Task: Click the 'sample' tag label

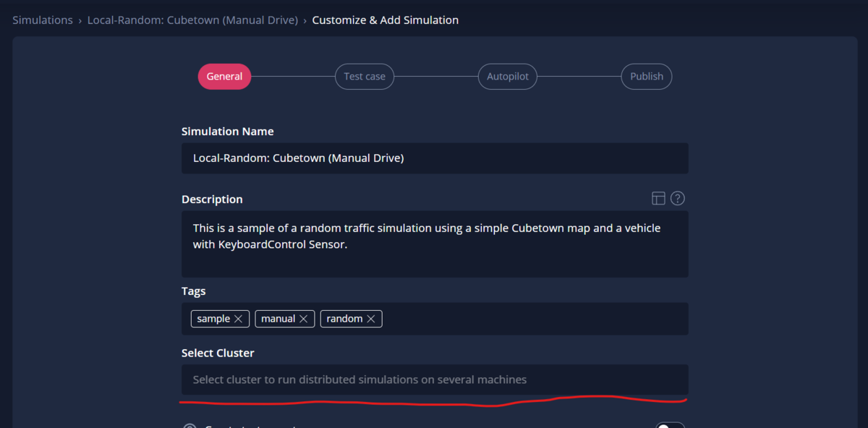Action: click(213, 319)
